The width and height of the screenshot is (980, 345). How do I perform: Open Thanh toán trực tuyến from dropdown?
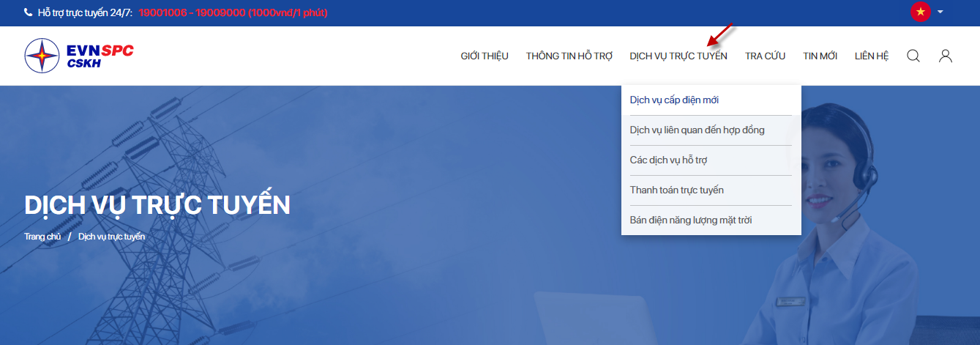tap(676, 190)
